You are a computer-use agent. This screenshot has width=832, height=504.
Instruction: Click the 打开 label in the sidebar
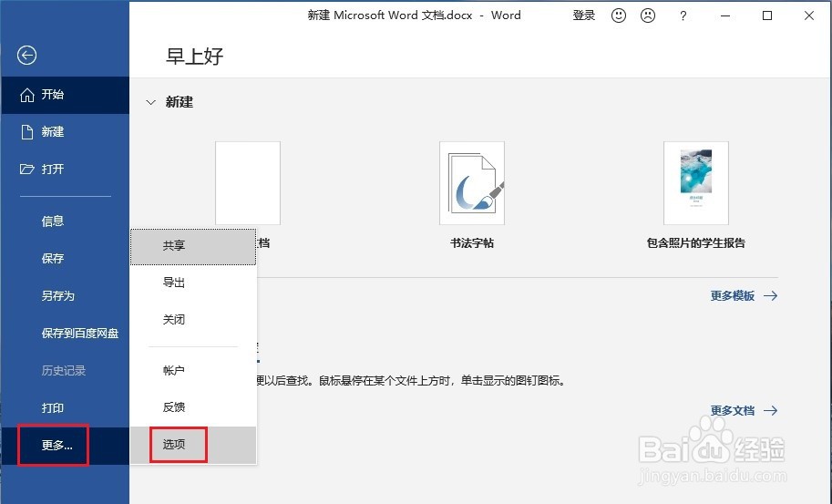tap(53, 170)
